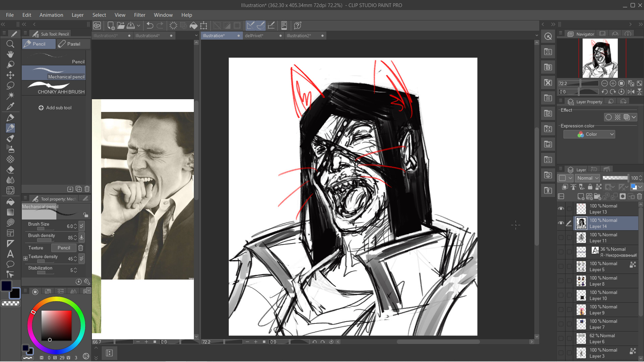This screenshot has width=644, height=362.
Task: Select the Eraser tool
Action: tap(10, 170)
